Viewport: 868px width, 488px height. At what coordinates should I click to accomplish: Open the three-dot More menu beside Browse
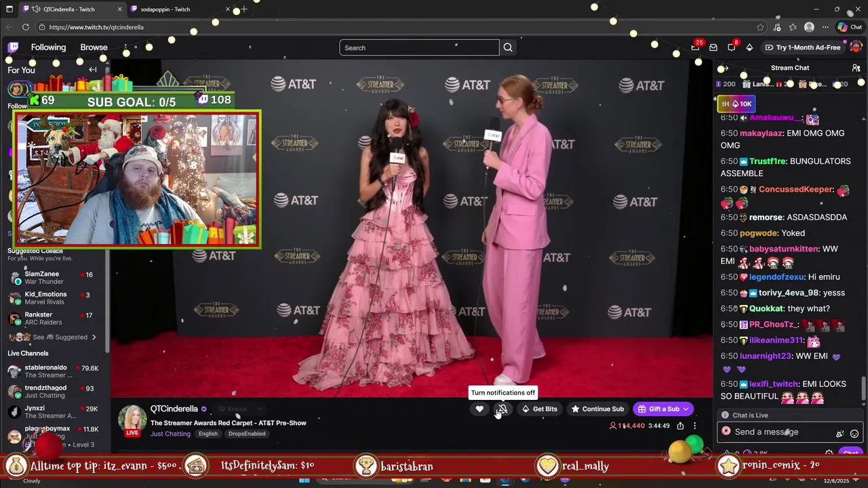coord(126,47)
